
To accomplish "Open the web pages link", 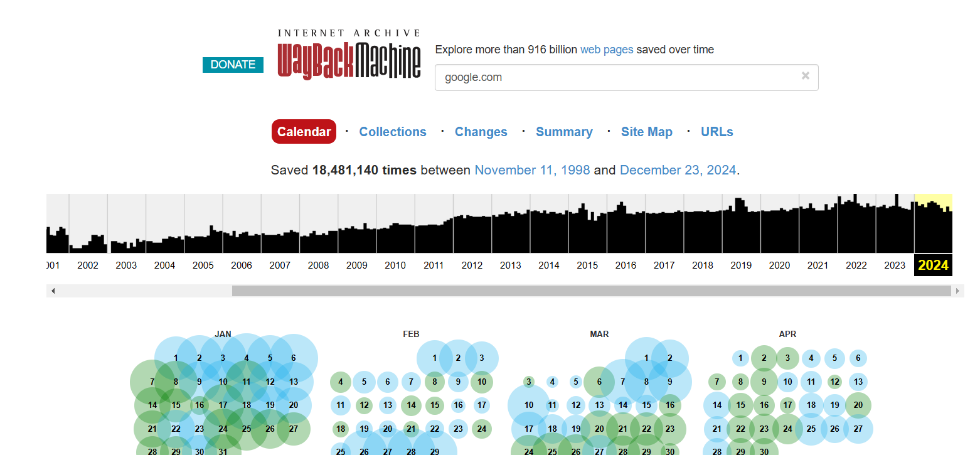I will (x=606, y=50).
